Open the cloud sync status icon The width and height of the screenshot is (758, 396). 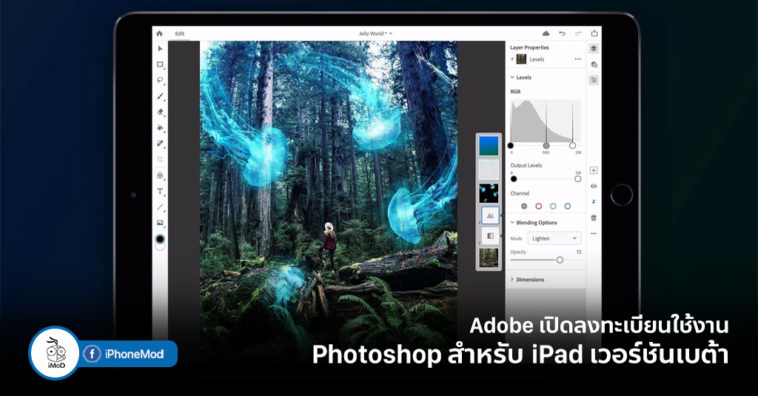point(546,33)
